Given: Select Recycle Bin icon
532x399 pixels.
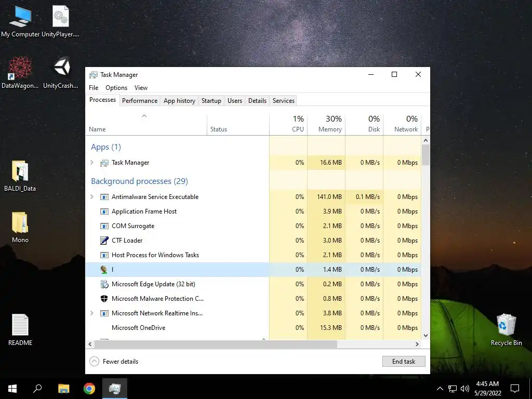Looking at the screenshot, I should (506, 329).
